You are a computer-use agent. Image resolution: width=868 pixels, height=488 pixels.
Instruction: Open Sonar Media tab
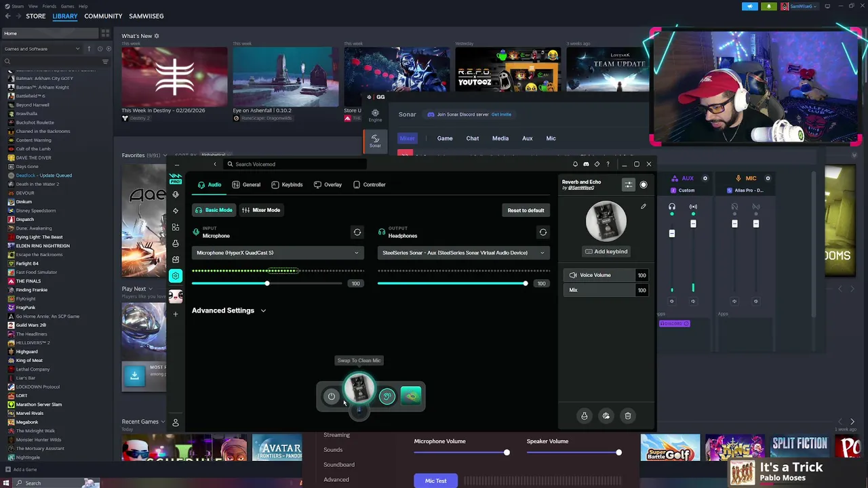[500, 138]
